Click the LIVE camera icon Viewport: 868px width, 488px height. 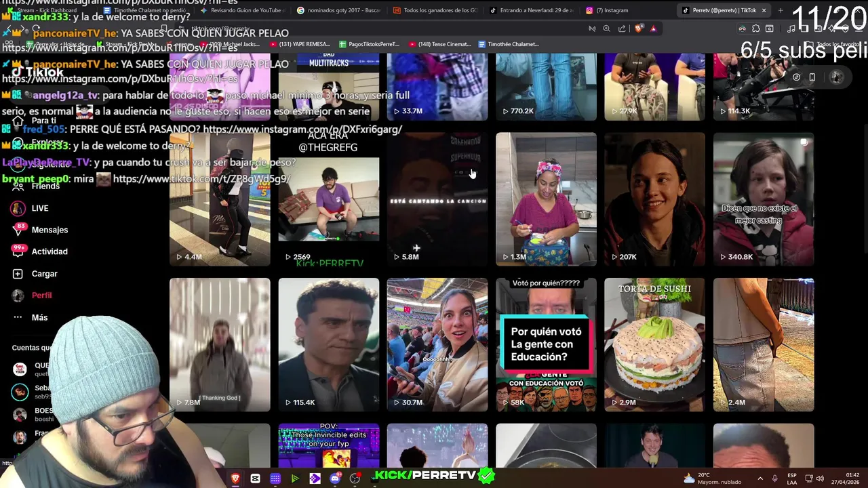coord(18,208)
